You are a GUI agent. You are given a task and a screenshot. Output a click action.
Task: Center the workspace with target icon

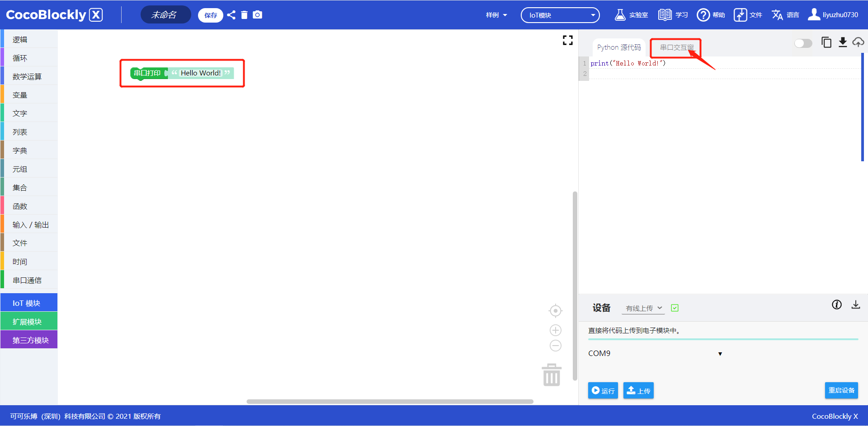[x=555, y=311]
